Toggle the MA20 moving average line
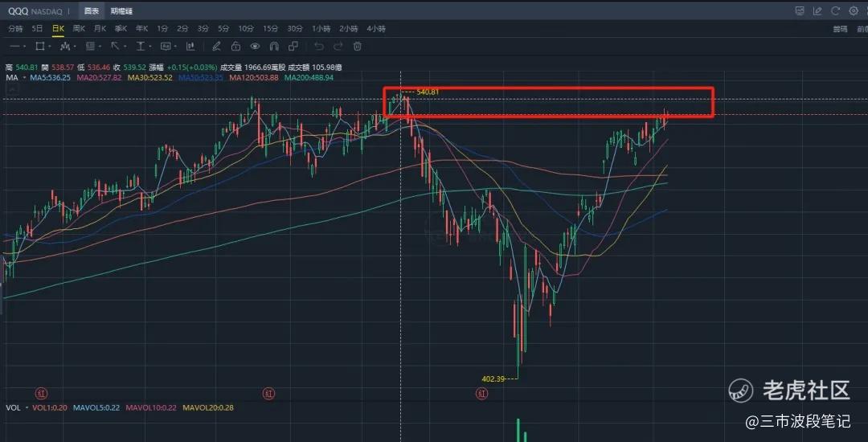868x442 pixels. (99, 78)
